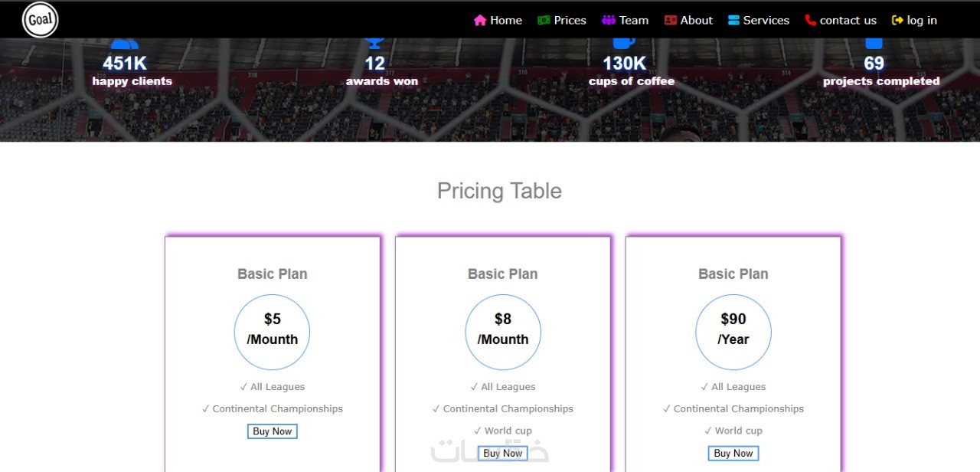Click the red ID card About icon
The height and width of the screenshot is (472, 980).
(671, 21)
